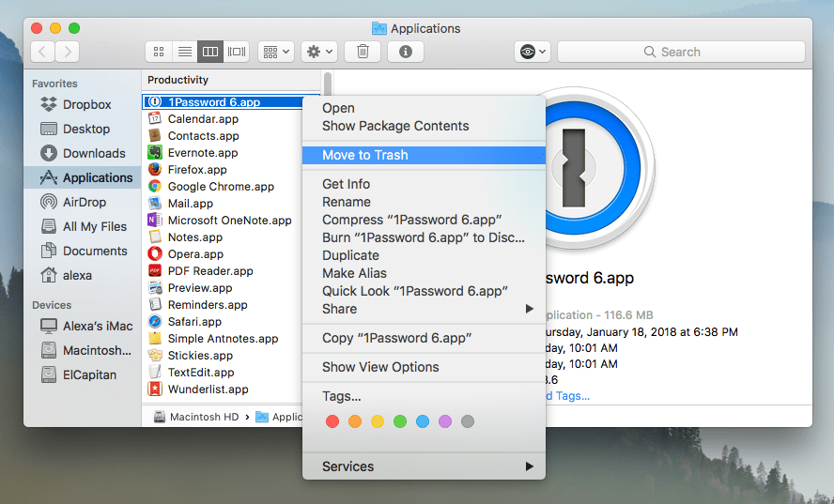Apply the green tag color
Screen dimensions: 834x504
400,421
